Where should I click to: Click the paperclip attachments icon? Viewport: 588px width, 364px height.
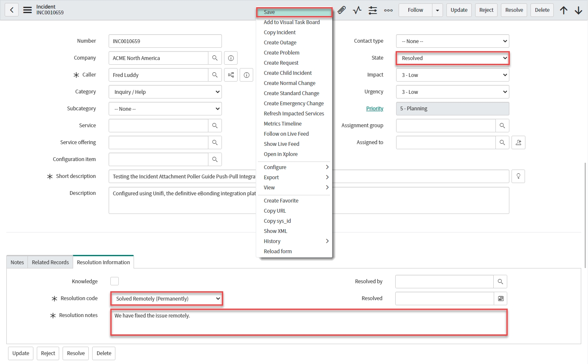click(x=342, y=10)
